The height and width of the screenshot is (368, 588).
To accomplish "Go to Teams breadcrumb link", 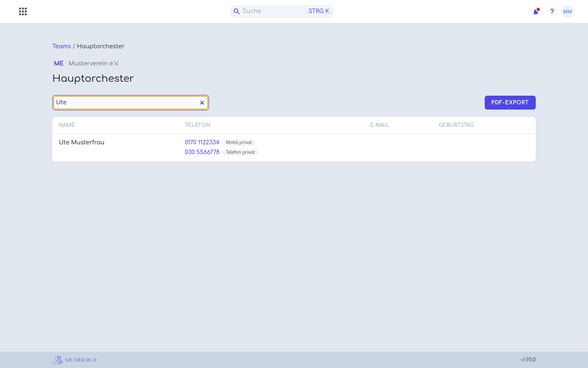I will coord(62,46).
